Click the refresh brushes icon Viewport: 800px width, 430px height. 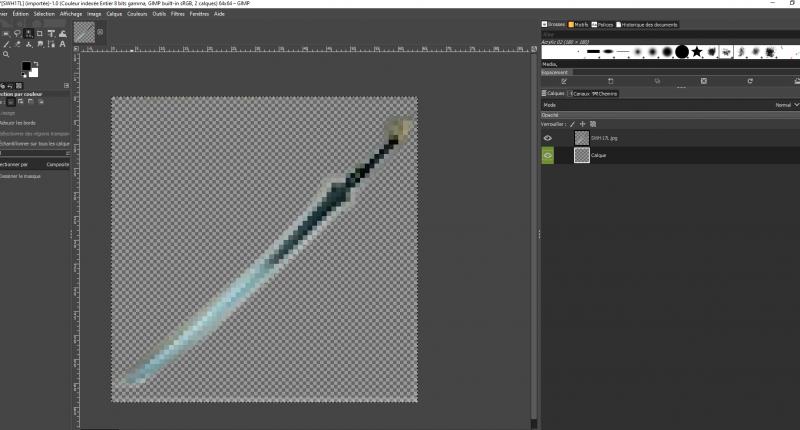point(750,81)
